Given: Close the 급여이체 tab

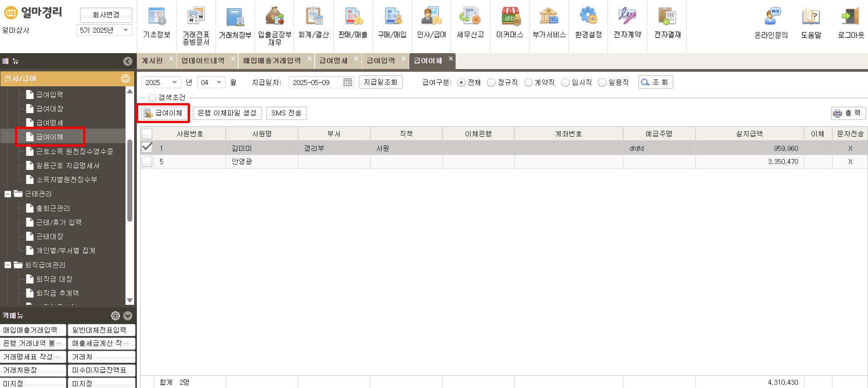Looking at the screenshot, I should (x=451, y=58).
